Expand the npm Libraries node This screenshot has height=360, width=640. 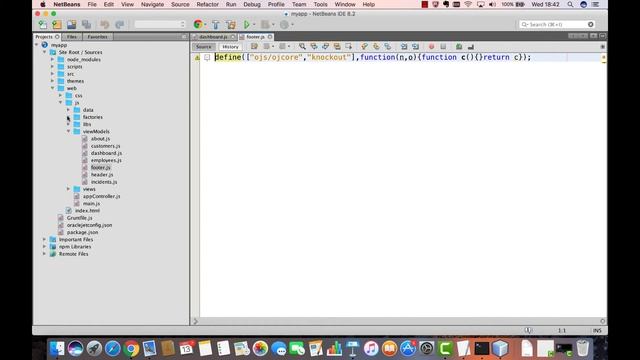[44, 247]
